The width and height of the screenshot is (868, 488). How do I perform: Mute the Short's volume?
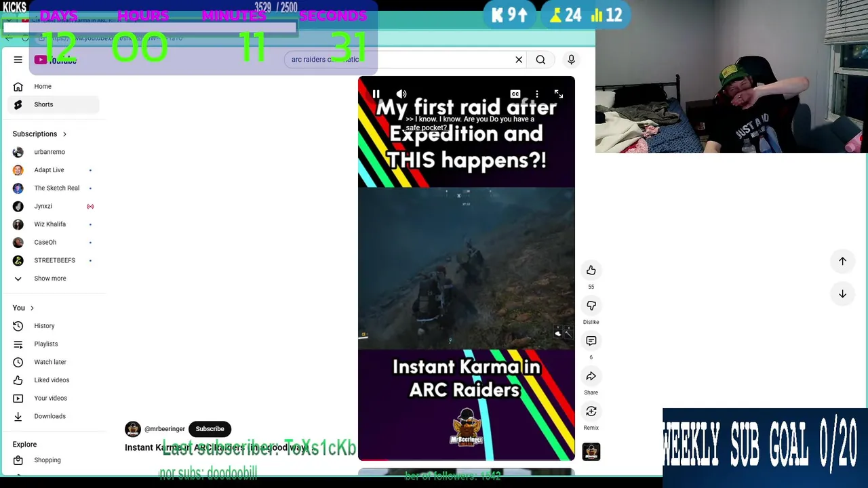tap(401, 94)
